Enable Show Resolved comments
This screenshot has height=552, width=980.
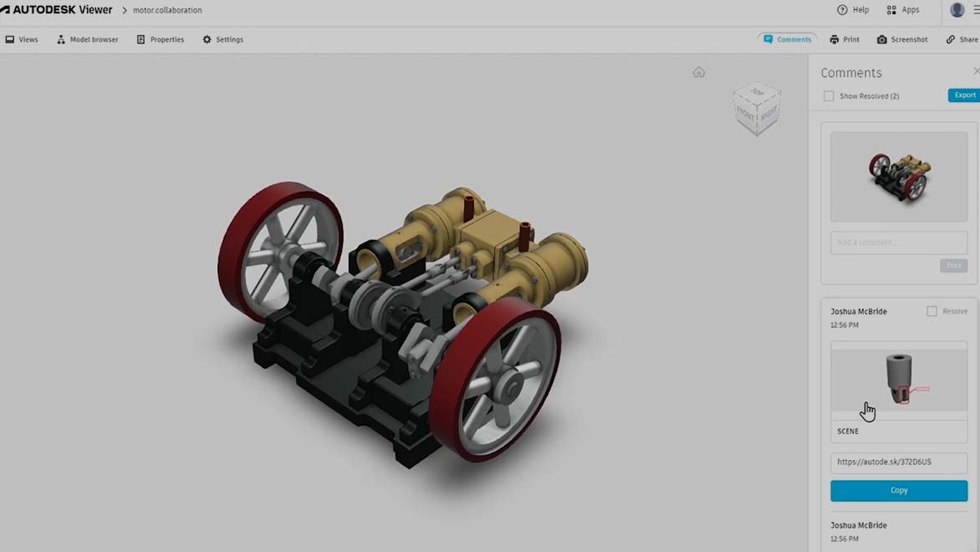829,95
